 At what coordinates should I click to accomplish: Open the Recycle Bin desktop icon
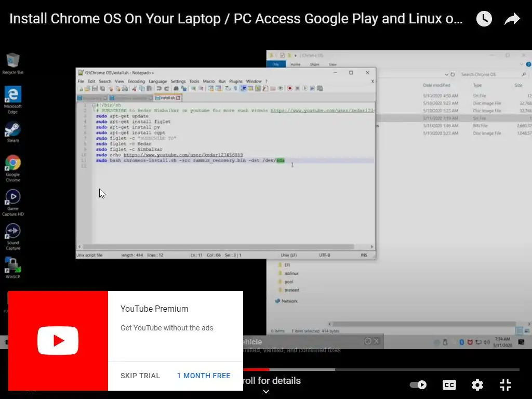click(x=13, y=63)
